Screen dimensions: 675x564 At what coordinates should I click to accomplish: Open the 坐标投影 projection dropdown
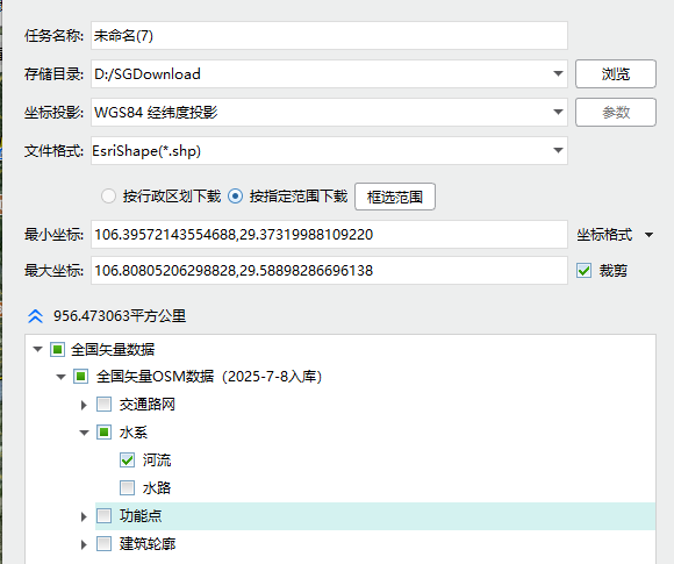[557, 113]
